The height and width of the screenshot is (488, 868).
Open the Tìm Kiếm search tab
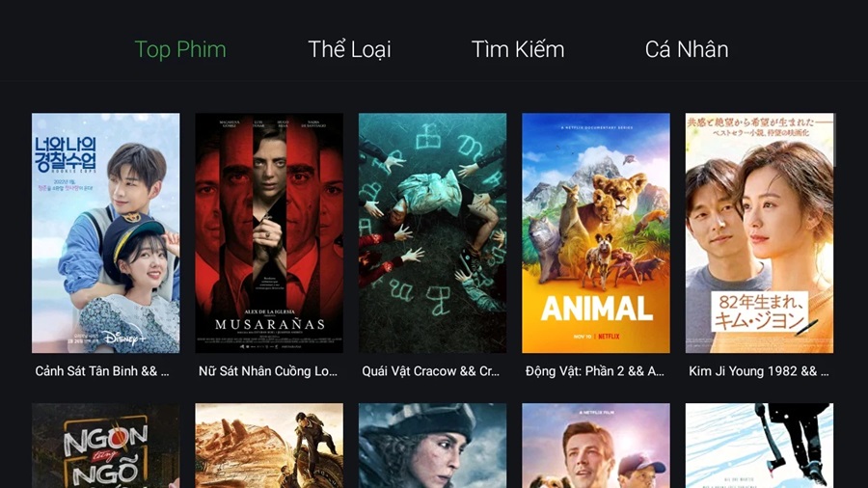[518, 50]
